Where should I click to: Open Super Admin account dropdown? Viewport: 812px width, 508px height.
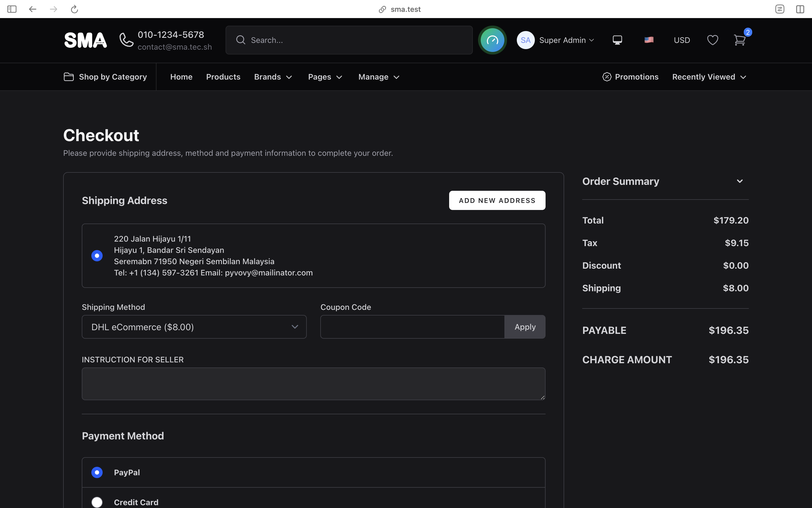567,40
